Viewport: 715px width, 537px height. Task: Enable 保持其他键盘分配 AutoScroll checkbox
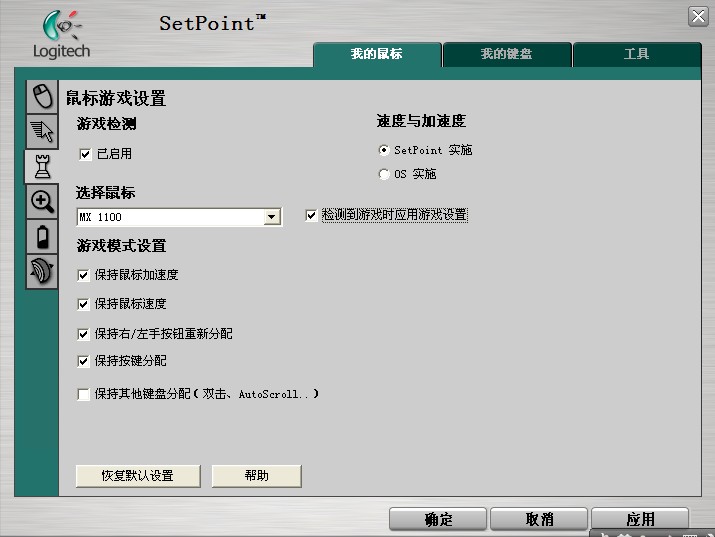click(x=83, y=394)
